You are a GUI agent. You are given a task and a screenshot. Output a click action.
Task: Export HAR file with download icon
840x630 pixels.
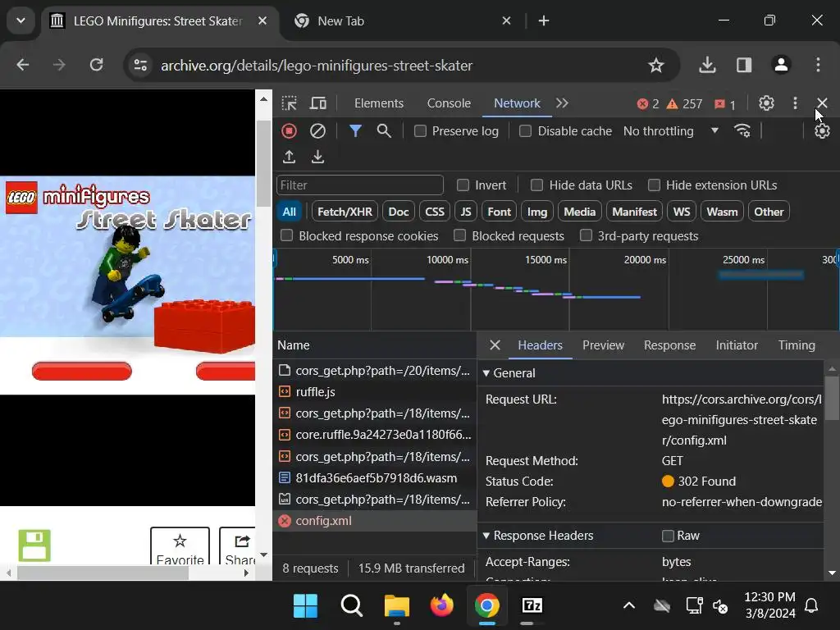(317, 157)
